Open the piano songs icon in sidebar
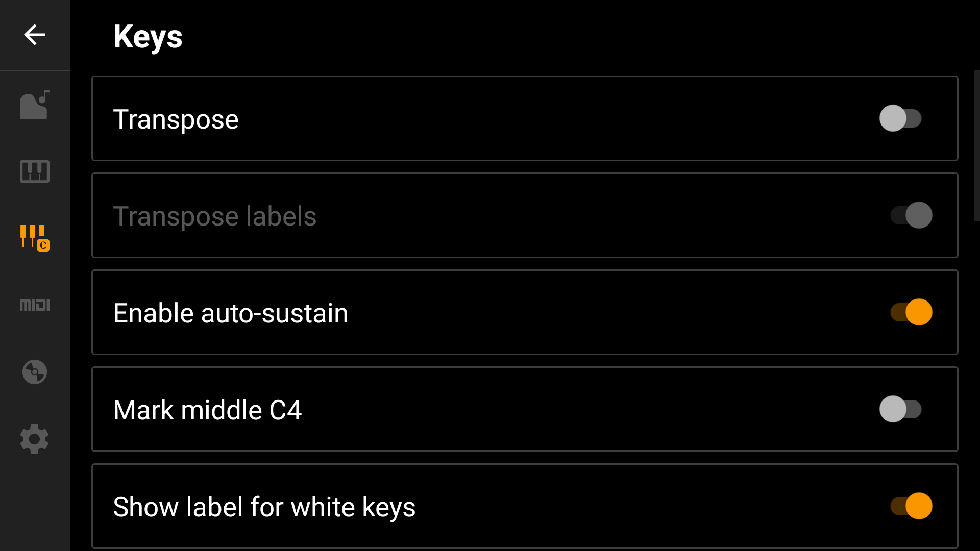980x551 pixels. 34,105
